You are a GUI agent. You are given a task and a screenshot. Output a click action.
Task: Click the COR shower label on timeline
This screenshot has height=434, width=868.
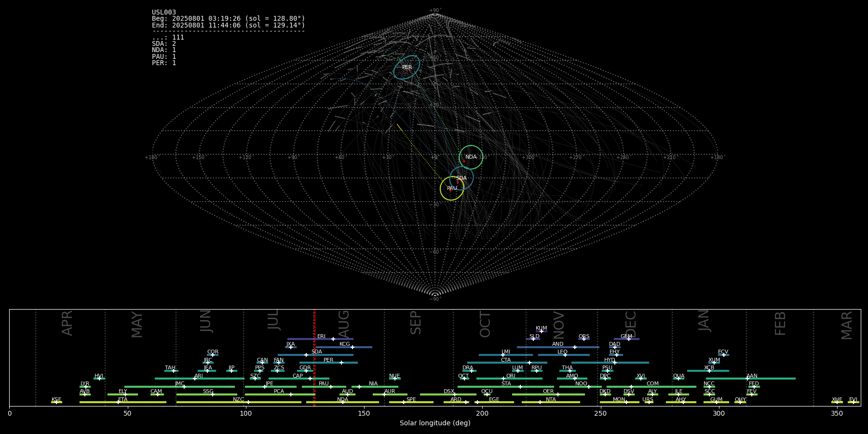point(213,352)
